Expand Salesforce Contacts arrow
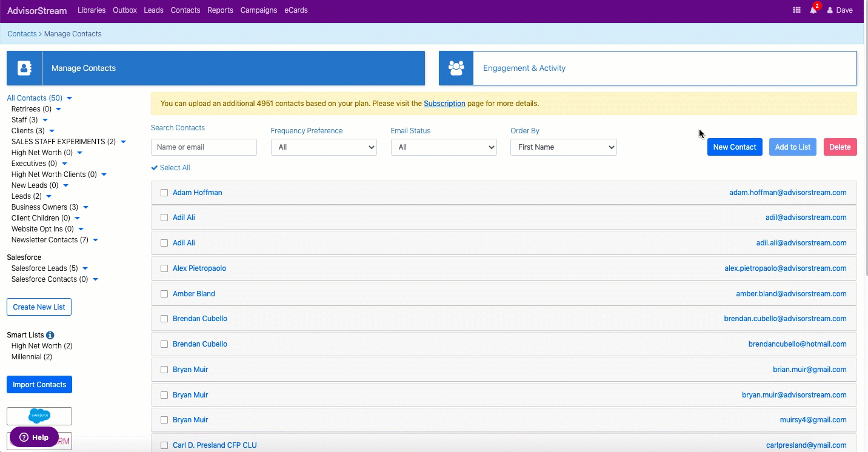Screen dimensions: 868x452 (95, 279)
